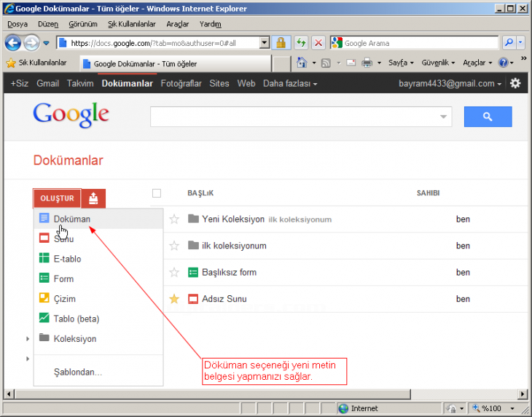Open the address bar history dropdown
Screen dimensions: 532x417
[x=265, y=43]
